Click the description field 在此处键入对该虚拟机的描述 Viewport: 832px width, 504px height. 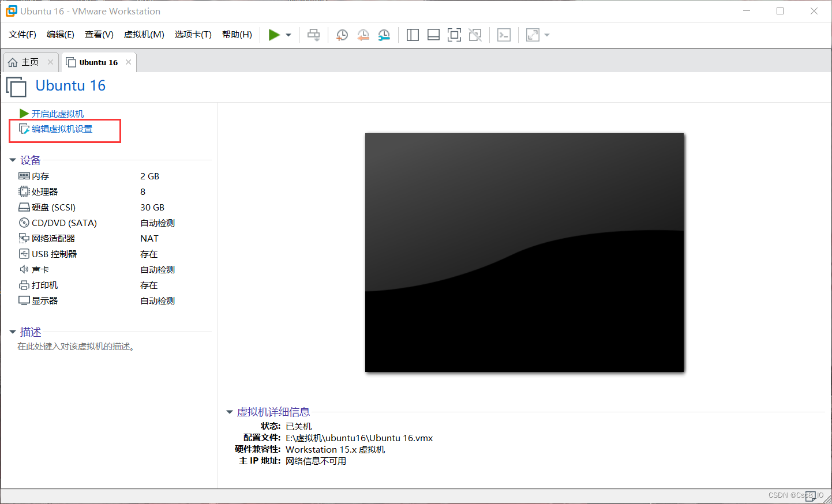[x=76, y=346]
